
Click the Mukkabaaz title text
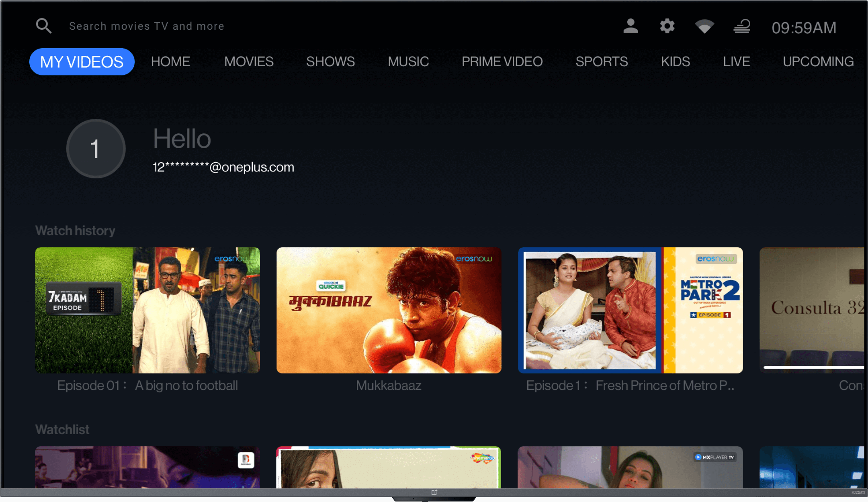click(x=389, y=386)
